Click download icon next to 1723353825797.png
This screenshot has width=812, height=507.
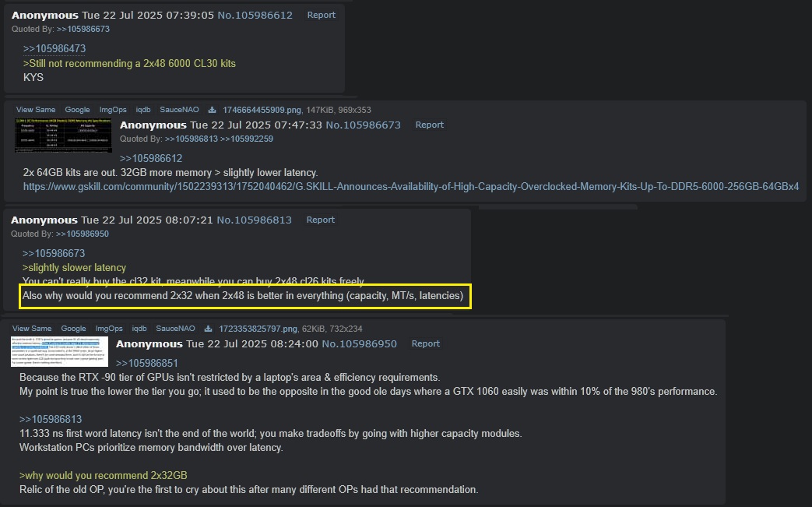(x=208, y=329)
